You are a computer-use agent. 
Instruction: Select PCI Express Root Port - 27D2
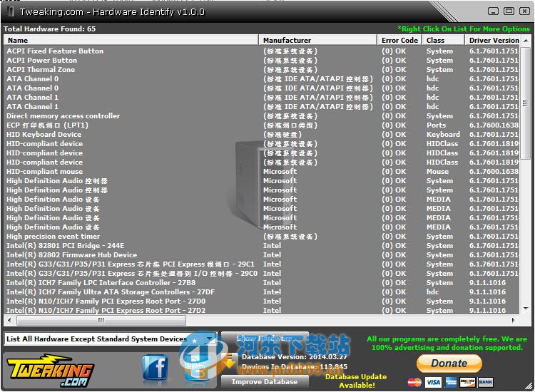tap(262, 310)
